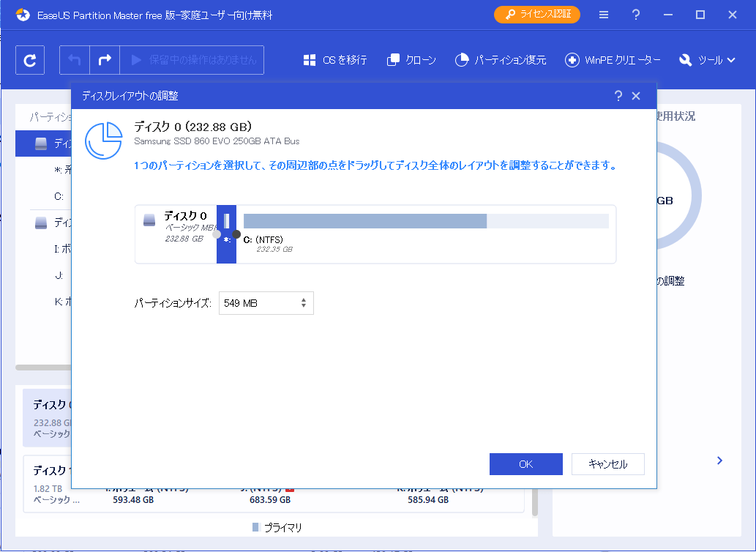This screenshot has width=756, height=552.
Task: Expand the ツール tools dropdown
Action: coord(707,60)
